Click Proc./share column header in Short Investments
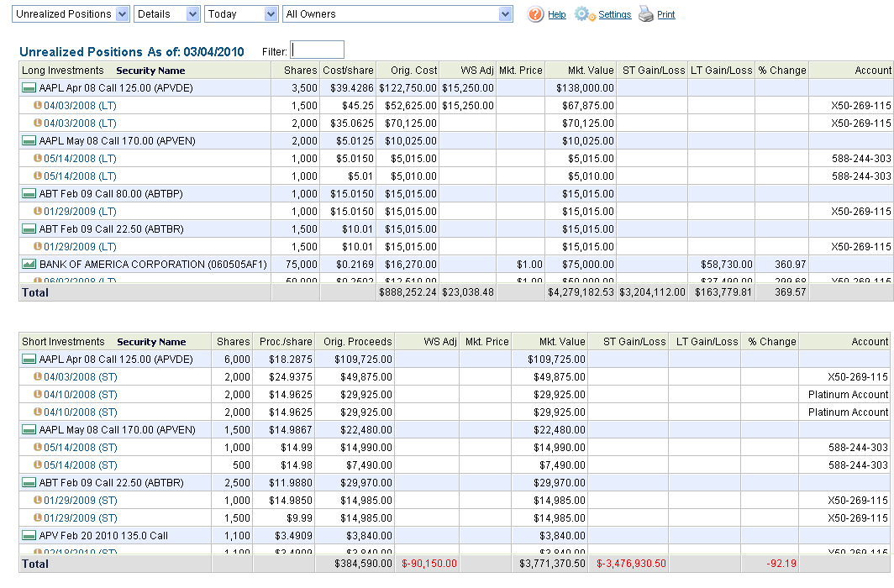The height and width of the screenshot is (588, 894). coord(286,342)
